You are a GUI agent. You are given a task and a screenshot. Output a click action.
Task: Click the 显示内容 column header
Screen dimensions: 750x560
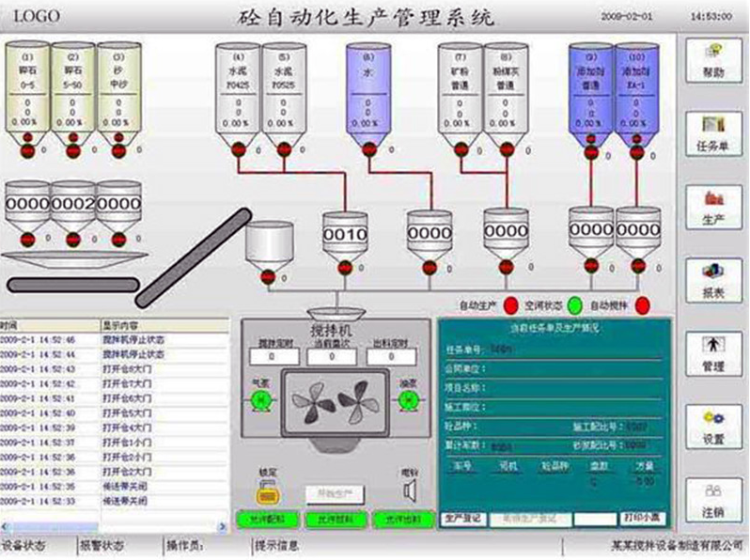tap(164, 324)
